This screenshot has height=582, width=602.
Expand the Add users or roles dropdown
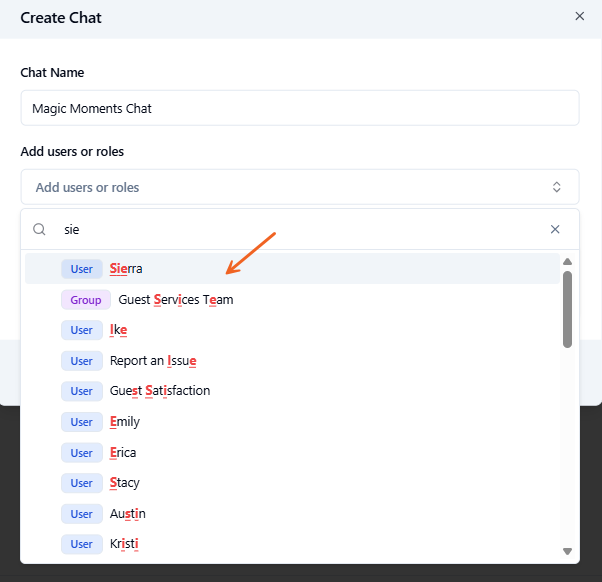point(299,187)
